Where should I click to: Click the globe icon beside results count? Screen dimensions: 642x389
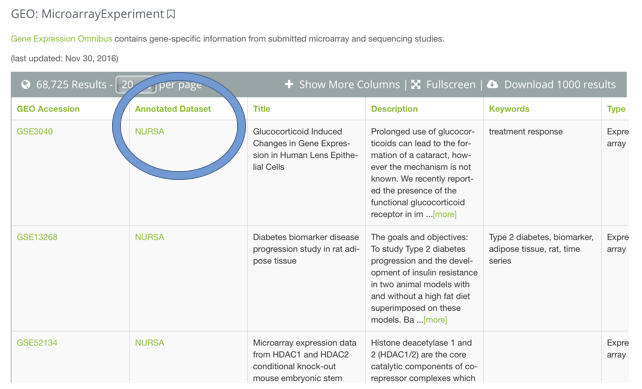[x=26, y=84]
